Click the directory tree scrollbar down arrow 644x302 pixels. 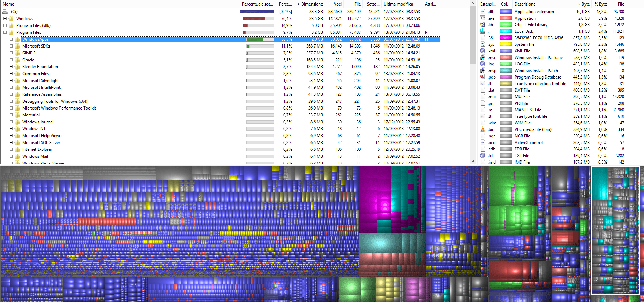473,161
